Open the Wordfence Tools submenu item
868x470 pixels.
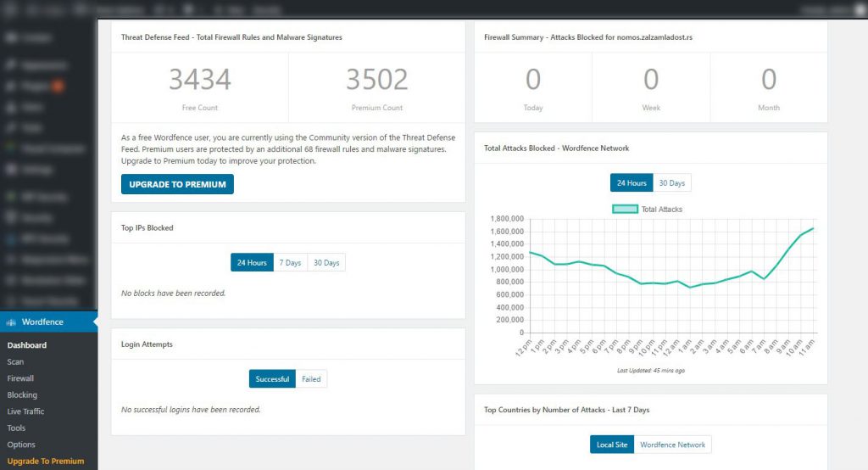point(16,428)
